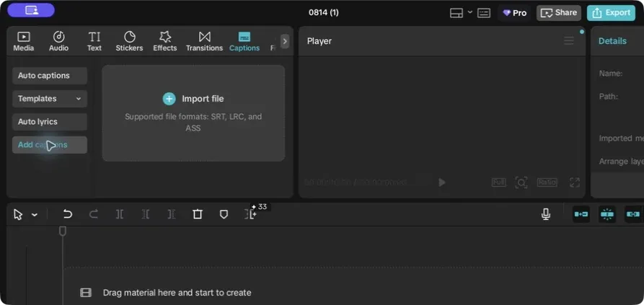The image size is (644, 305).
Task: Click the AI split icon labeled 33
Action: click(252, 213)
